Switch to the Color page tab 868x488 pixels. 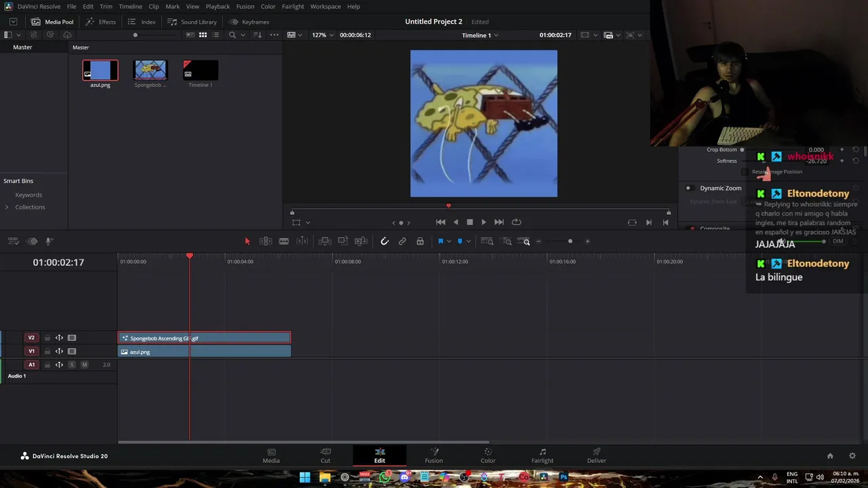point(488,455)
